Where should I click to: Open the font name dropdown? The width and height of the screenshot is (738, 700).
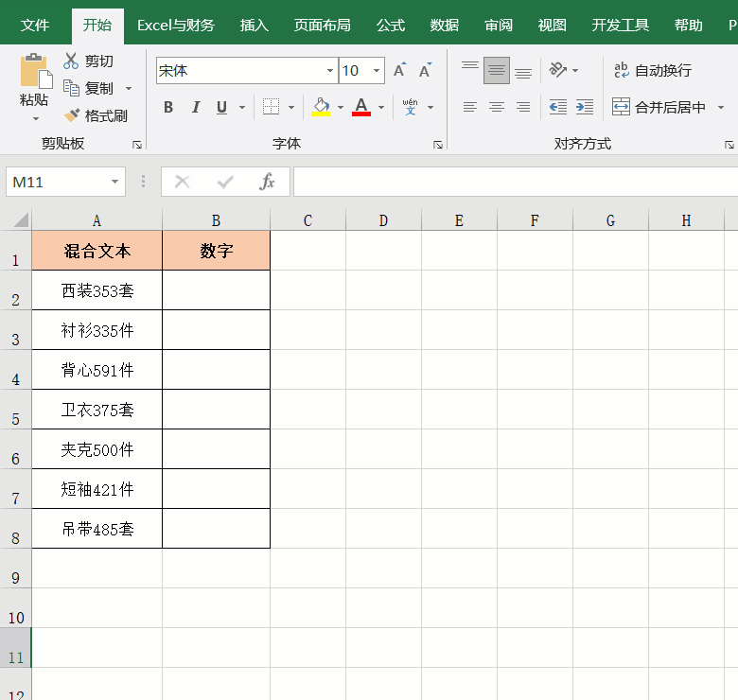(x=330, y=71)
